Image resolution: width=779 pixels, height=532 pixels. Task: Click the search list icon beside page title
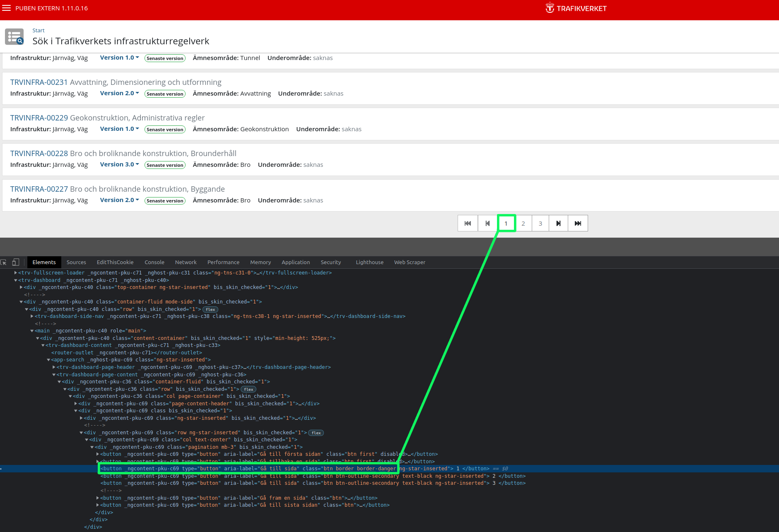click(x=14, y=37)
